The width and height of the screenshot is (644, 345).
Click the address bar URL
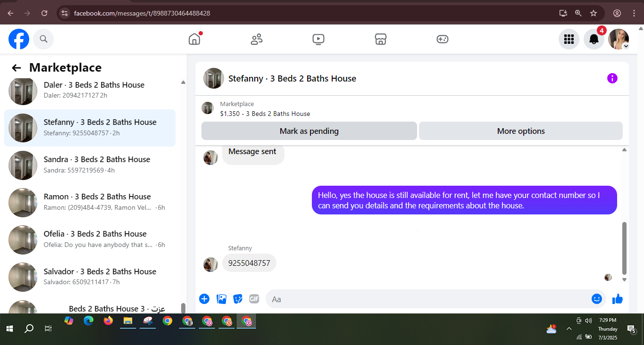tap(142, 13)
